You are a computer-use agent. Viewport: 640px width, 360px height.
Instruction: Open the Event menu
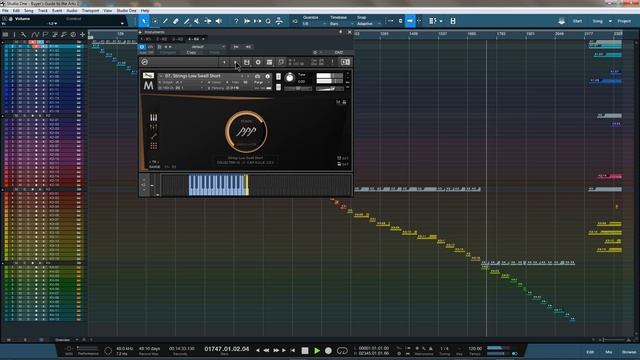tap(57, 11)
